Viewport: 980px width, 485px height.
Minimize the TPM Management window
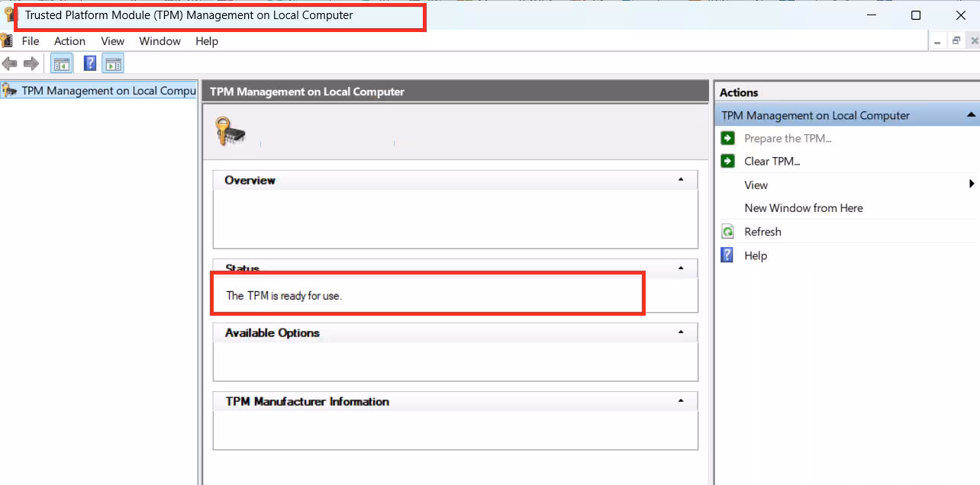tap(871, 15)
